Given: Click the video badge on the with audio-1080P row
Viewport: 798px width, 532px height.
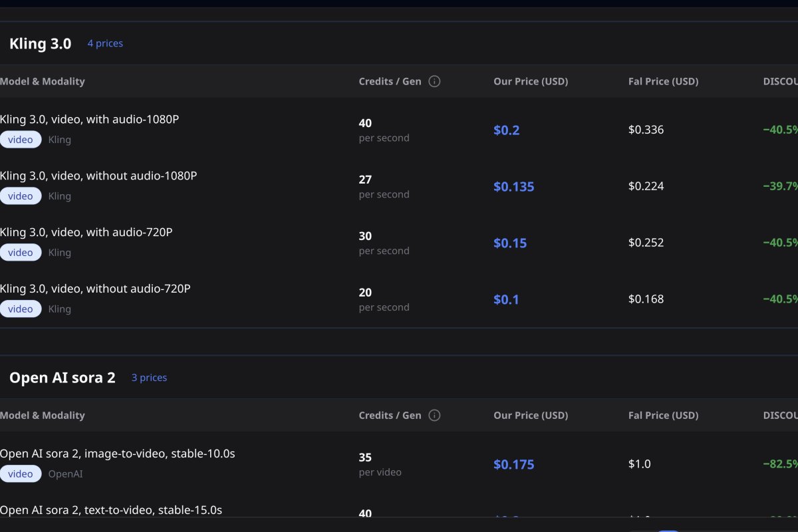Looking at the screenshot, I should coord(21,140).
